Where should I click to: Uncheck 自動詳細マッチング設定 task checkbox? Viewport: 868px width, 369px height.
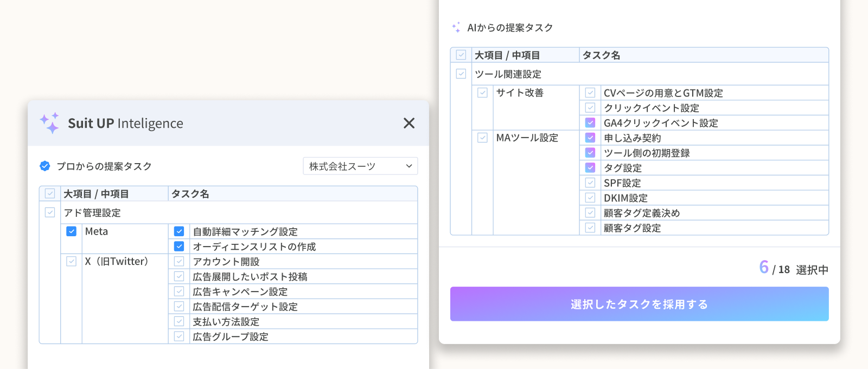pos(179,231)
